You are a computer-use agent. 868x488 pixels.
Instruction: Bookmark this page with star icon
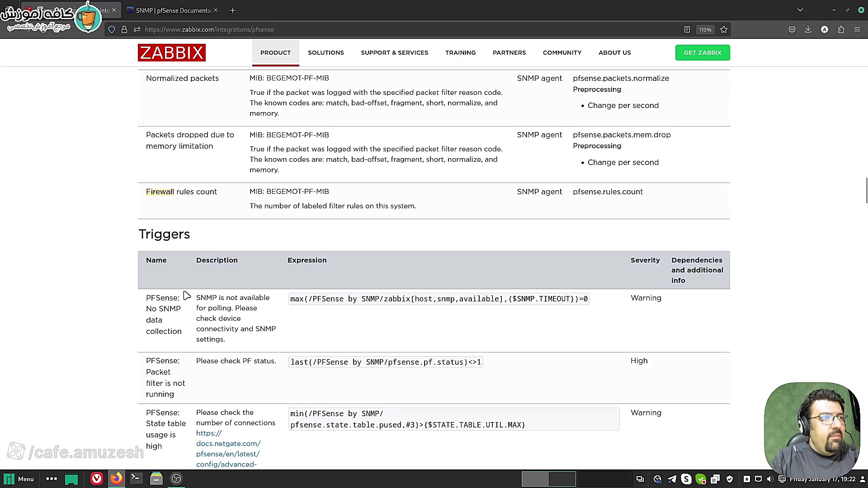pos(724,29)
